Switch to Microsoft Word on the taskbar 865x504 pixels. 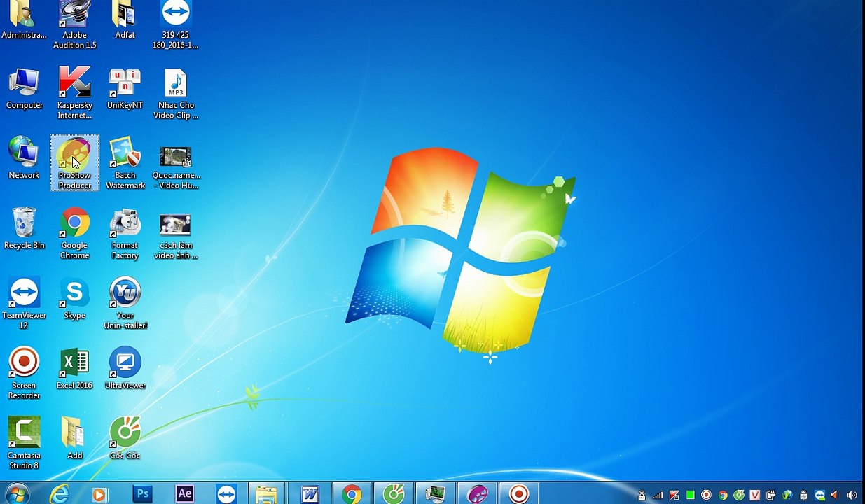click(309, 494)
